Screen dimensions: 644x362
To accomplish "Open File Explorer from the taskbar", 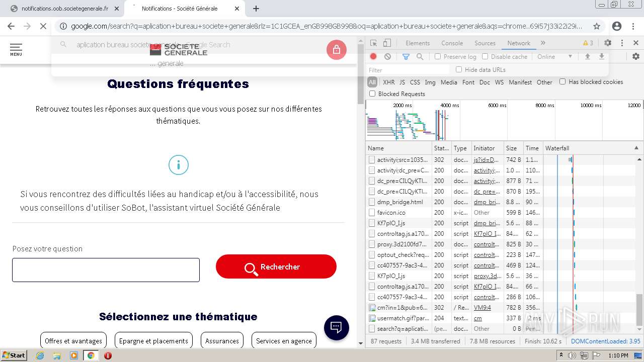I will pyautogui.click(x=57, y=355).
